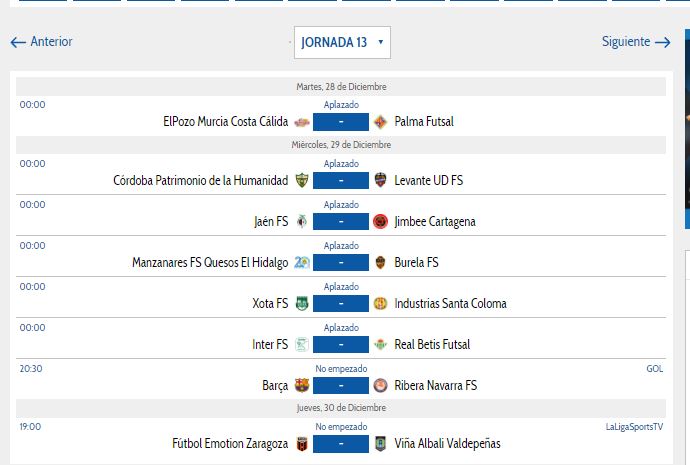Click the ElPozo Murcia team crest icon
This screenshot has width=690, height=465.
point(301,122)
